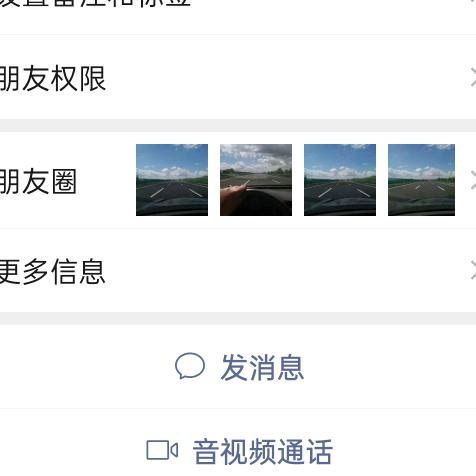Open the 更多信息 row
476x476 pixels.
238,271
